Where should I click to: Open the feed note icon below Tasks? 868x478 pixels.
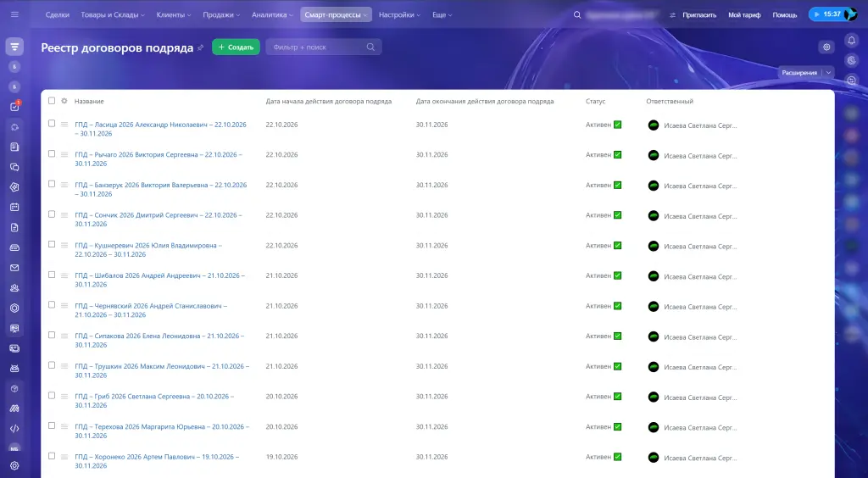coord(15,147)
